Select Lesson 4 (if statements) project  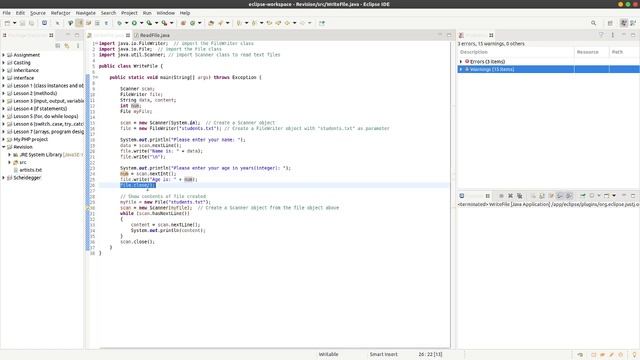tap(40, 109)
